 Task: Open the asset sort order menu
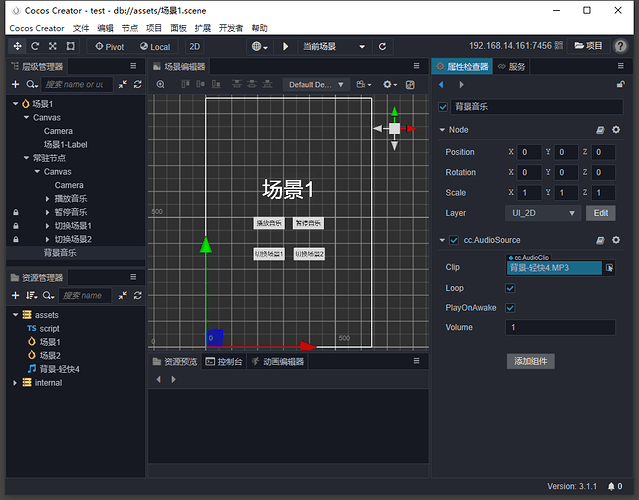coord(32,295)
